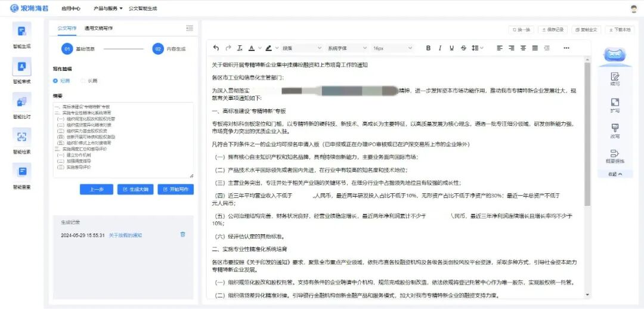Click the 上一步 button
Viewport: 644px width, 309px height.
(x=96, y=190)
